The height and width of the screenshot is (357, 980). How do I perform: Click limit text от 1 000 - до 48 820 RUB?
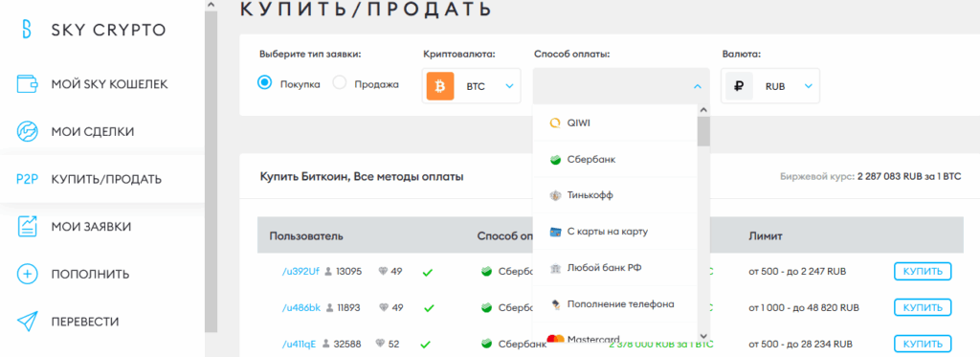(x=804, y=307)
